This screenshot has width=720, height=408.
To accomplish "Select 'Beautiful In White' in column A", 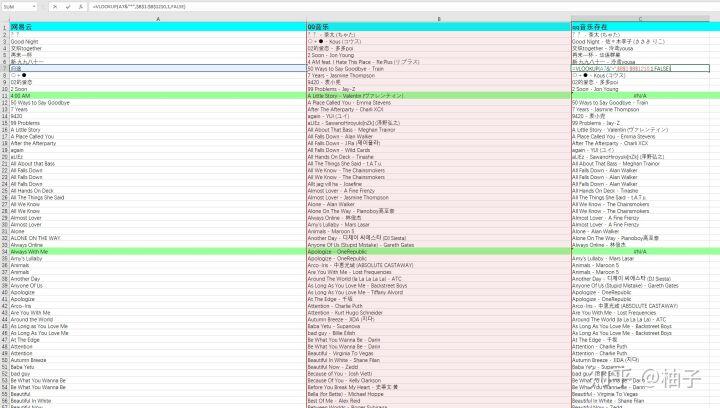I will click(x=158, y=401).
